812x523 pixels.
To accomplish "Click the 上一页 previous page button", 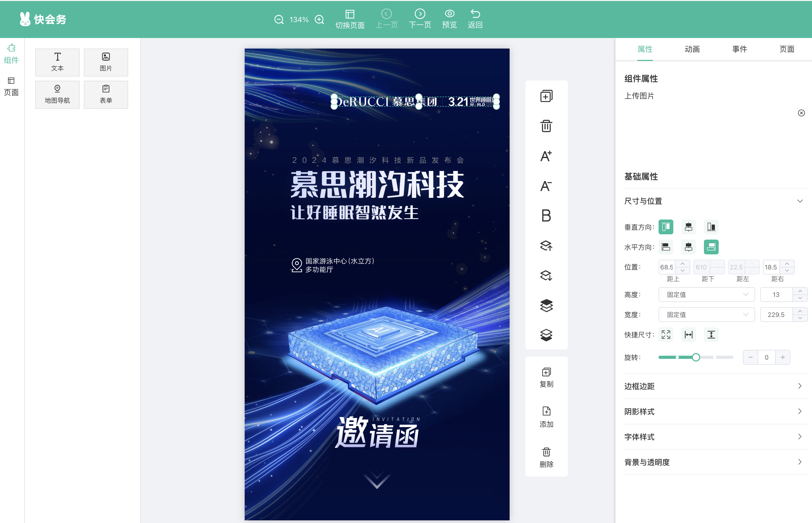I will [x=386, y=19].
